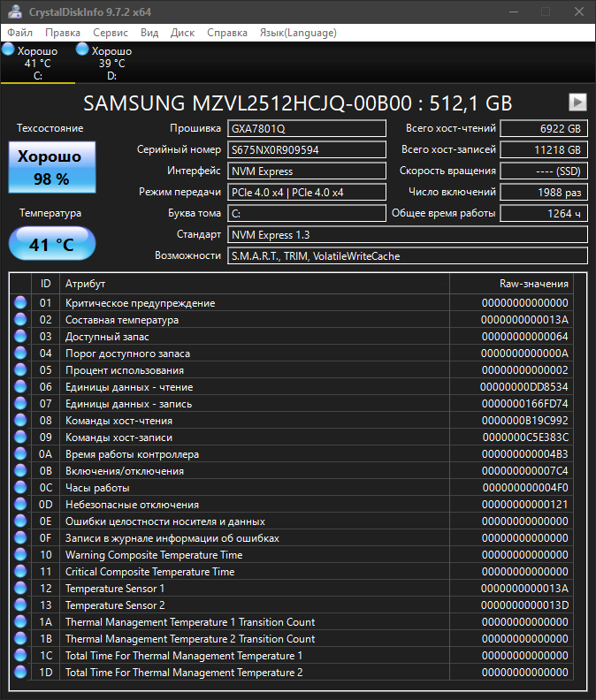This screenshot has height=700, width=596.
Task: Open the Файл menu
Action: tap(20, 33)
